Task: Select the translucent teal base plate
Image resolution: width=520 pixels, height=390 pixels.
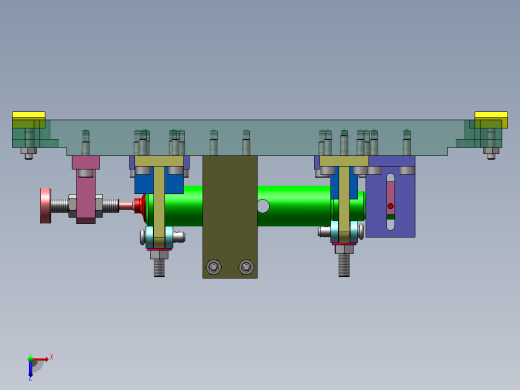Action: point(257,137)
